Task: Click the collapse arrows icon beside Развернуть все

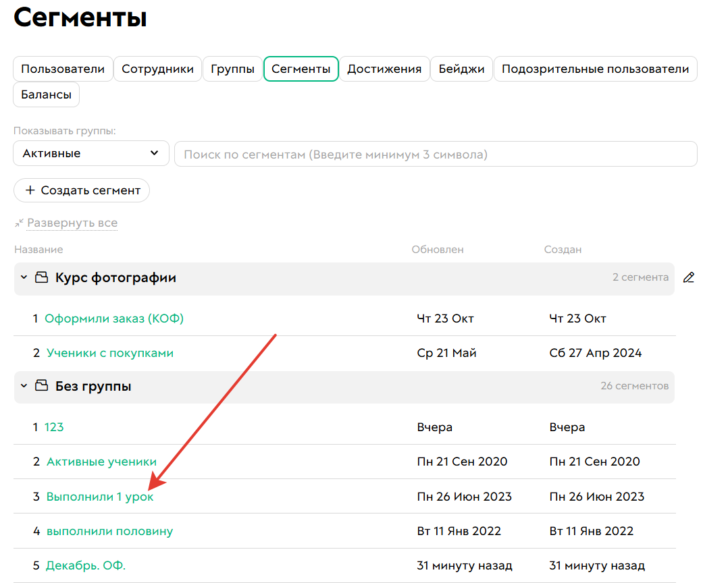Action: 19,223
